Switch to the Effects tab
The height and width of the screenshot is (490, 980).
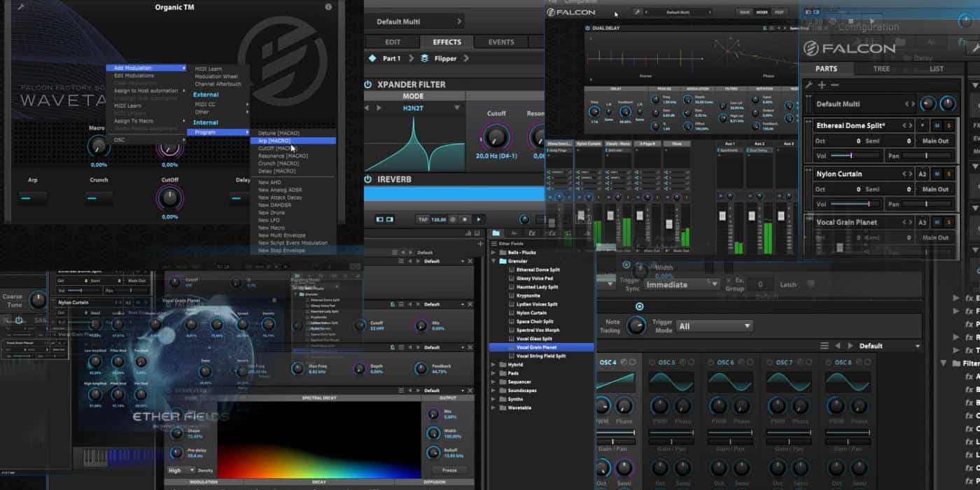pyautogui.click(x=447, y=42)
